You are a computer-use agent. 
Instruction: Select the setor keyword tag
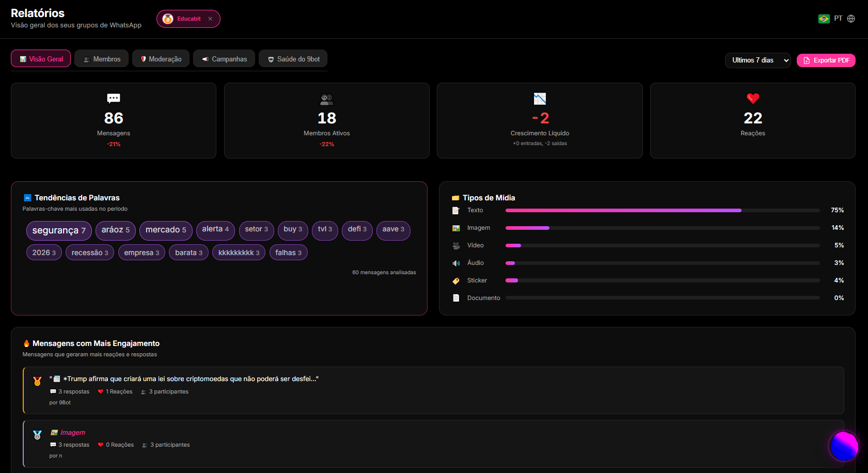(257, 230)
